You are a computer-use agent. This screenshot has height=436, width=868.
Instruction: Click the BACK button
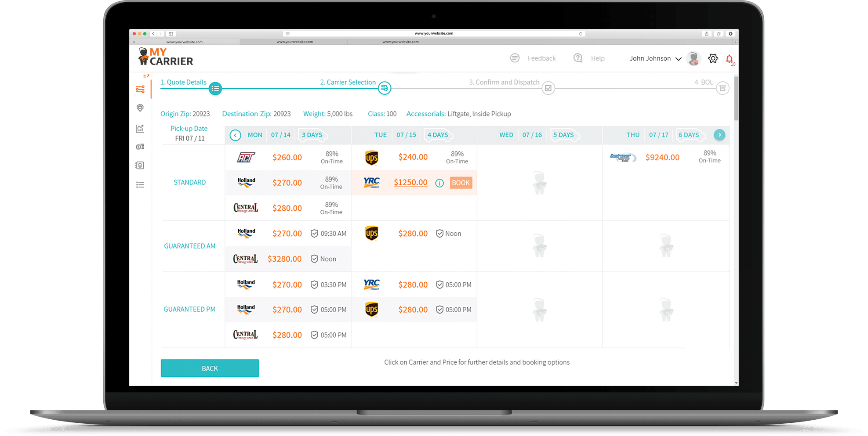210,368
